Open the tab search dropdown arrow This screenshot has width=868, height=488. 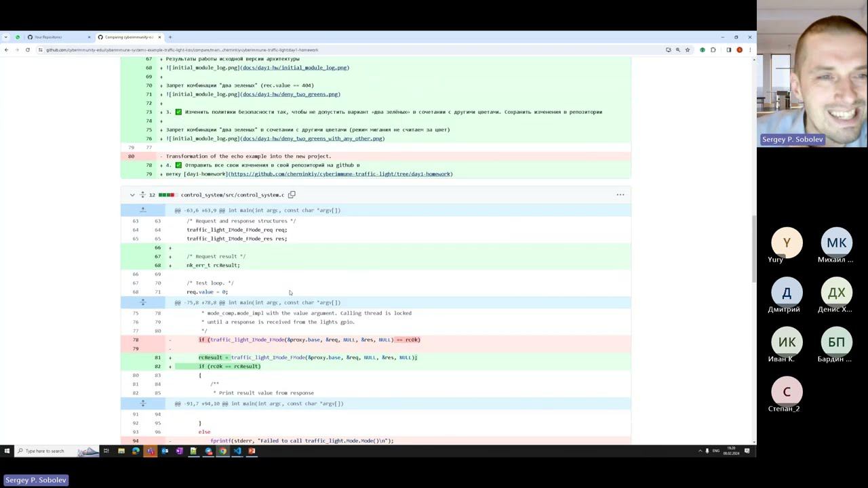pyautogui.click(x=6, y=37)
